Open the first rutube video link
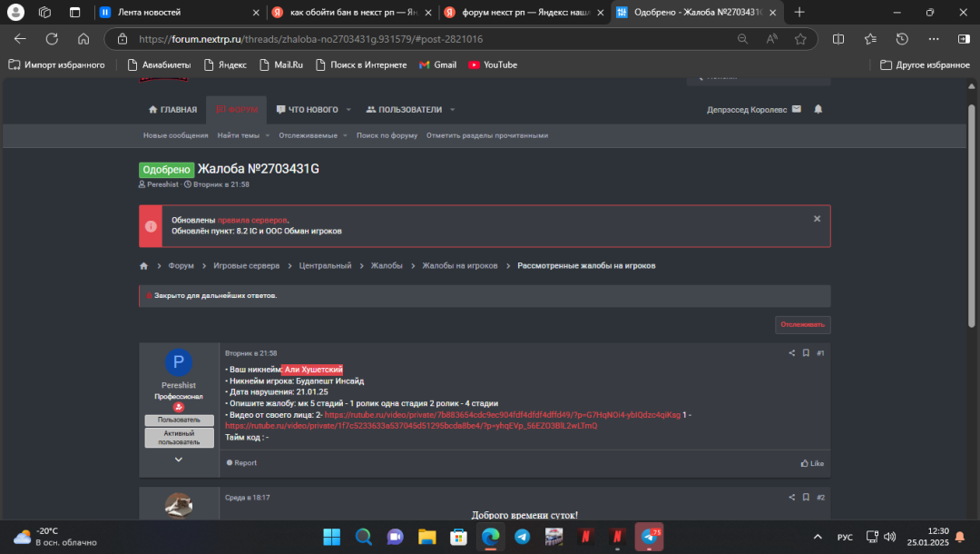 coord(502,414)
